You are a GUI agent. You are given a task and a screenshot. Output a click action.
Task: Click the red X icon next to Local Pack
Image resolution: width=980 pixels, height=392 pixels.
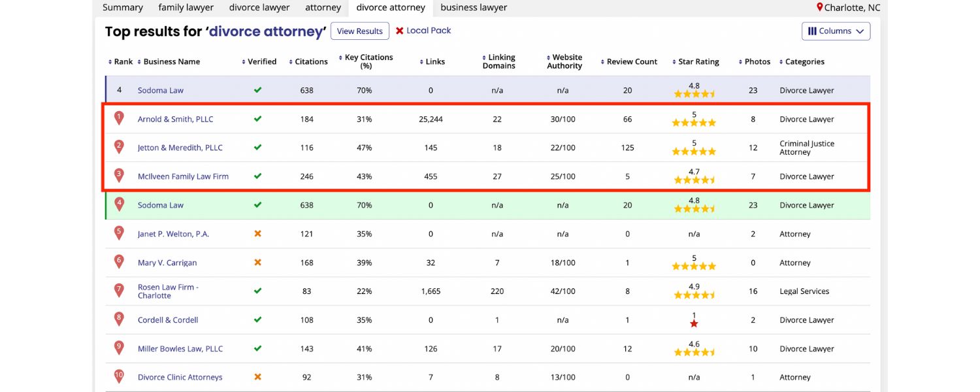[400, 30]
